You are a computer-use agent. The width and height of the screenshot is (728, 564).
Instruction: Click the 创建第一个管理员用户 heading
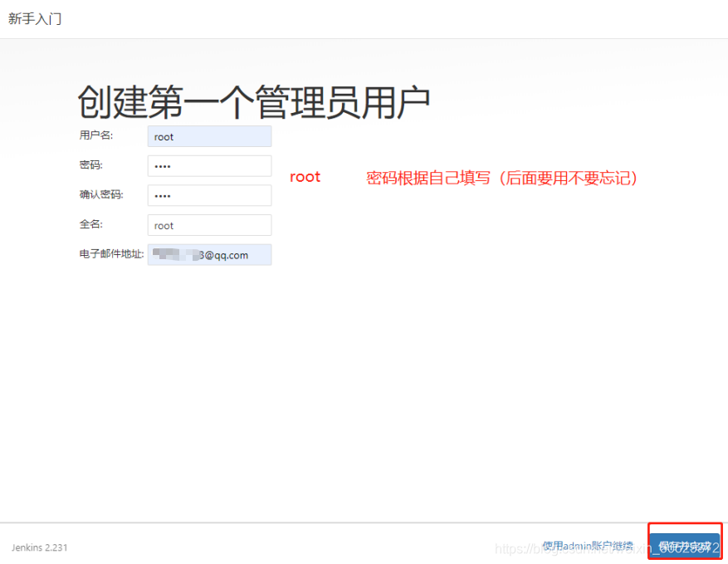click(x=253, y=102)
